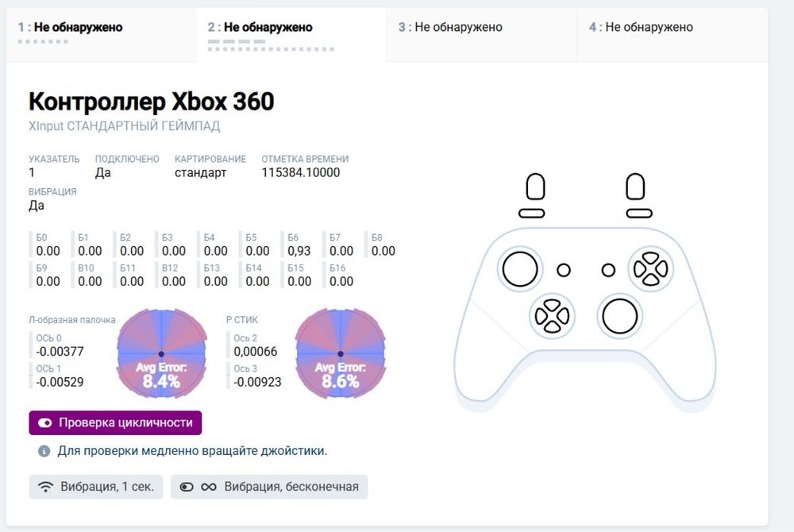
Task: Select gamepad tab 2
Action: 291,35
